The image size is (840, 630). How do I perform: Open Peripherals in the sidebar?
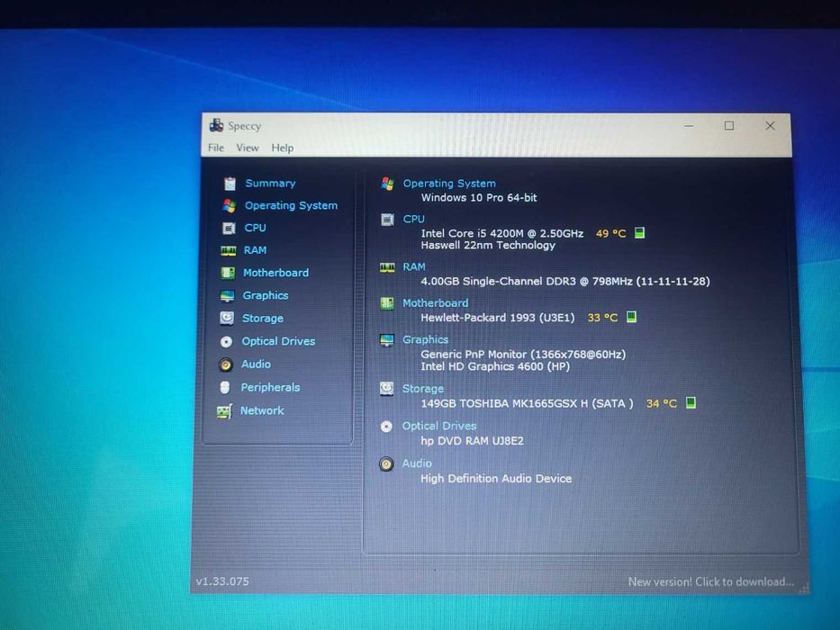pos(270,387)
